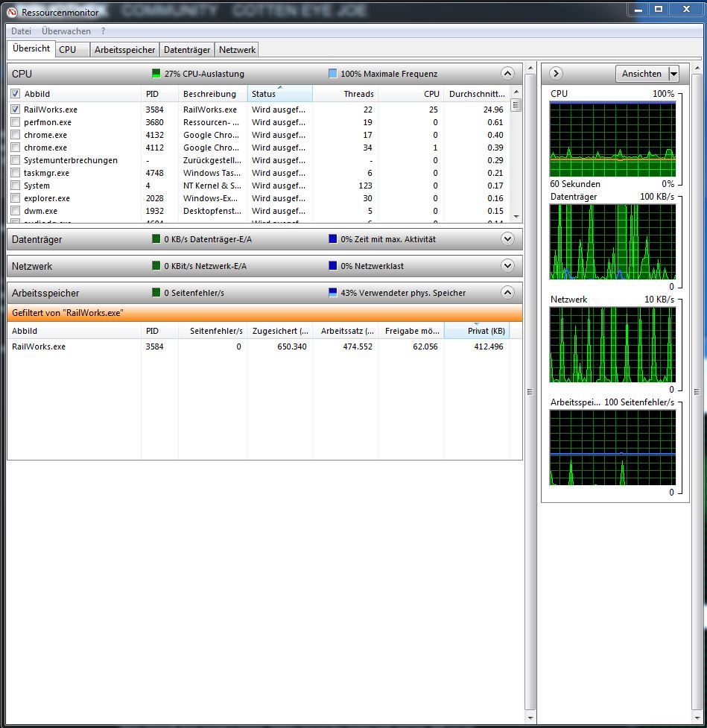Switch to the Datenträger tab
Image resolution: width=707 pixels, height=728 pixels.
tap(187, 50)
